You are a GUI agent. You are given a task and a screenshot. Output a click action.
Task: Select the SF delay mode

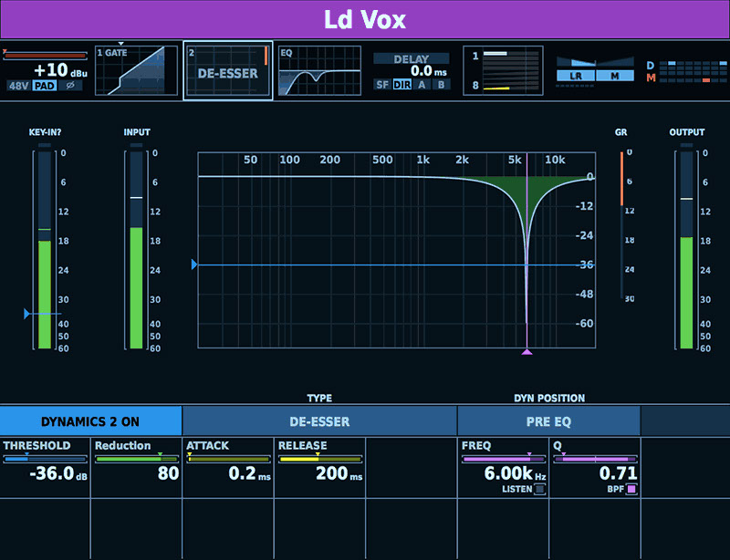(x=383, y=85)
